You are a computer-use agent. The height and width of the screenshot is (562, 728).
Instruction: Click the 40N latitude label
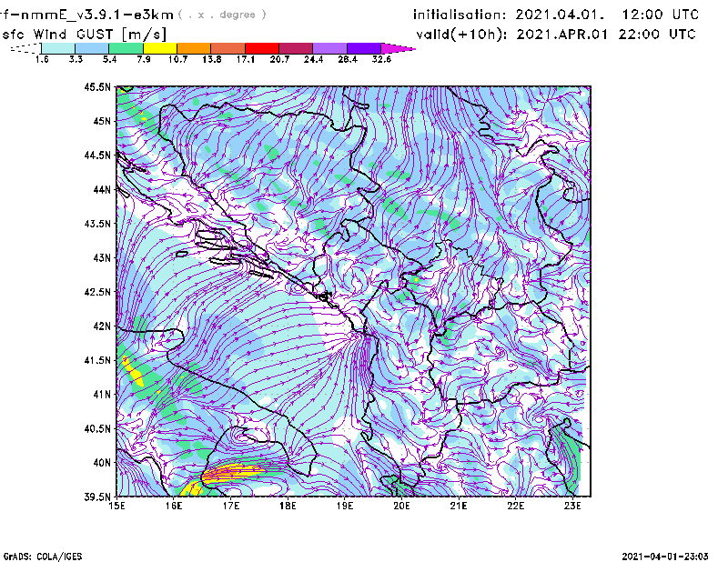coord(102,463)
